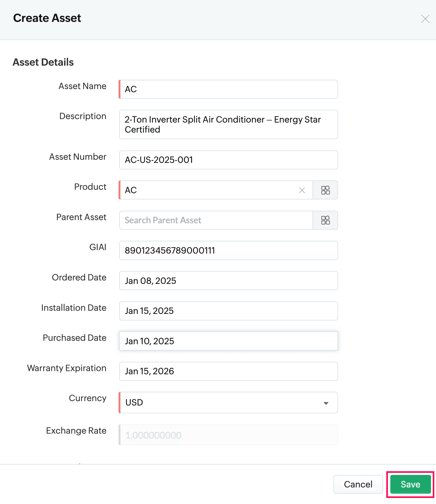The width and height of the screenshot is (436, 504).
Task: Open the Product lookup grid icon
Action: [325, 190]
